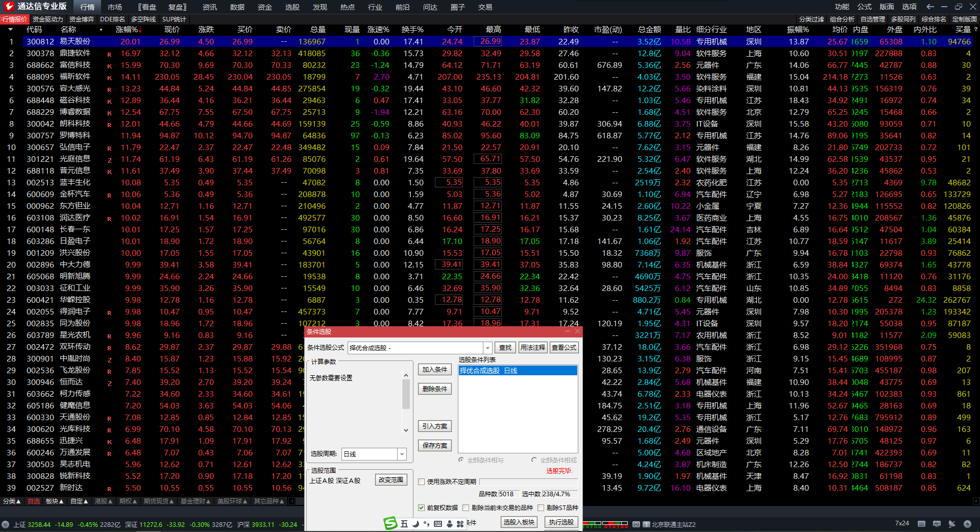Click the number 1 badge before 北京联通主站Z2
The height and width of the screenshot is (532, 980).
[x=647, y=524]
